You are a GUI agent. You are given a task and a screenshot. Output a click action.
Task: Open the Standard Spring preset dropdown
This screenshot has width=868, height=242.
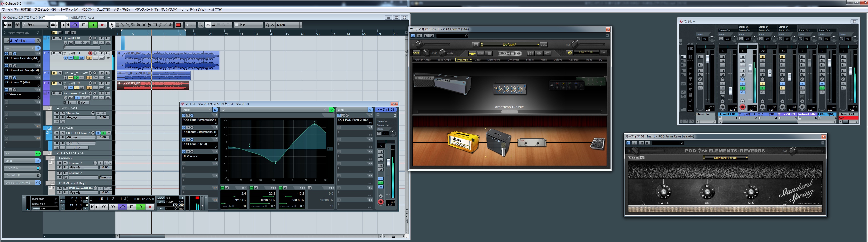[x=725, y=158]
